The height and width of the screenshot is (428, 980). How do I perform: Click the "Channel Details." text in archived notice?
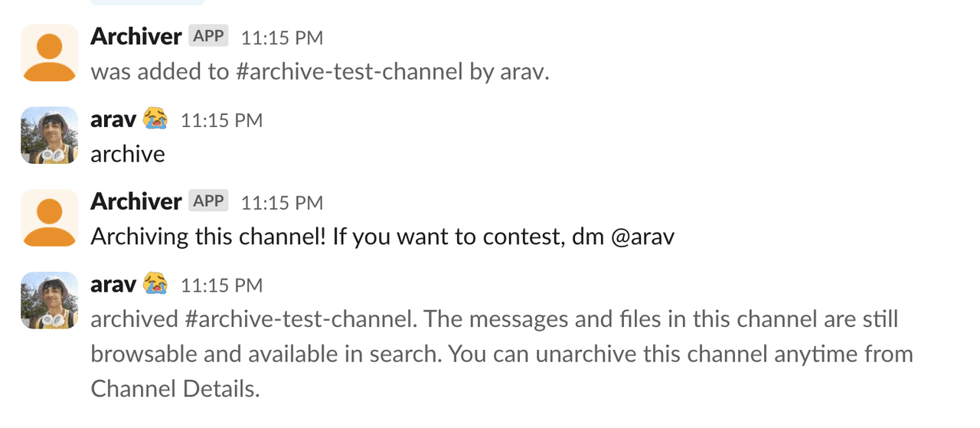175,388
